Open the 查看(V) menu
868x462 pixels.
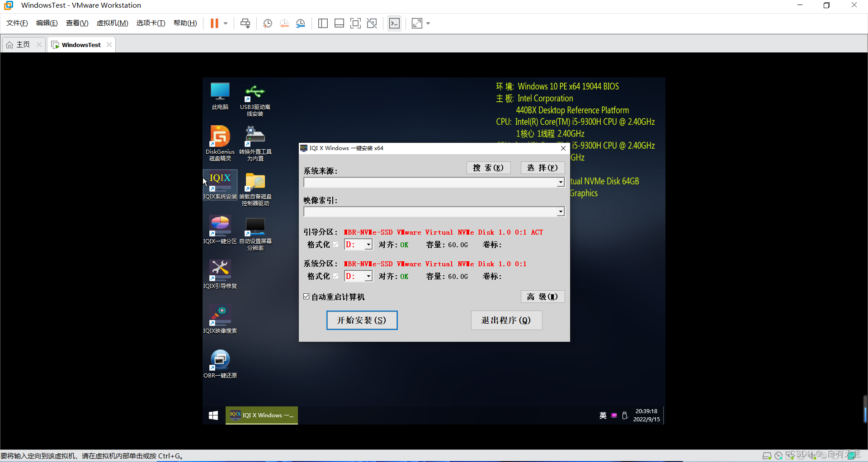(77, 23)
